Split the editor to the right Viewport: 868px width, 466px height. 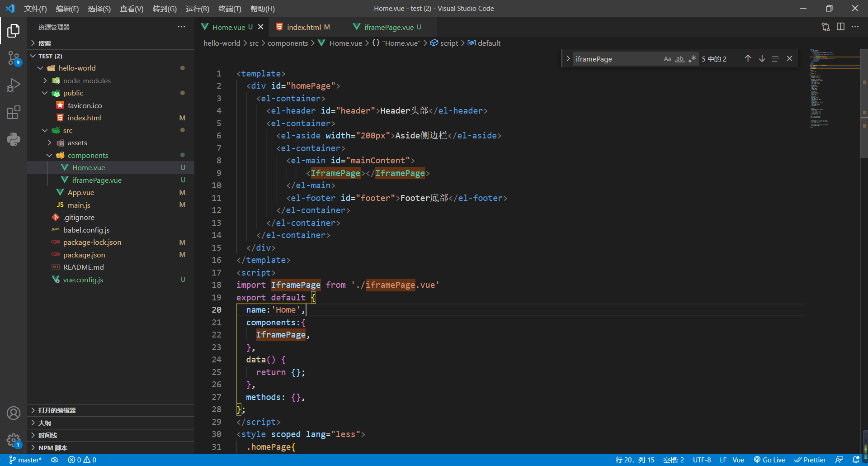840,27
